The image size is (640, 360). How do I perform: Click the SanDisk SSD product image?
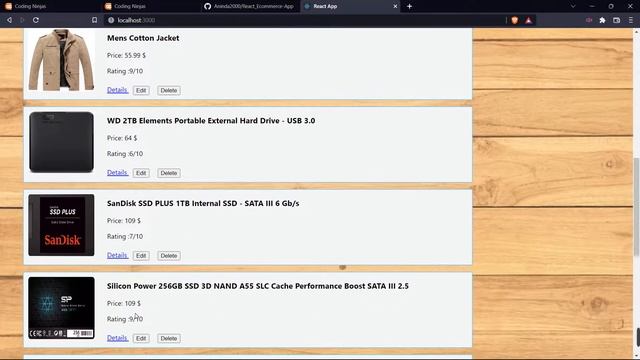[x=61, y=225]
